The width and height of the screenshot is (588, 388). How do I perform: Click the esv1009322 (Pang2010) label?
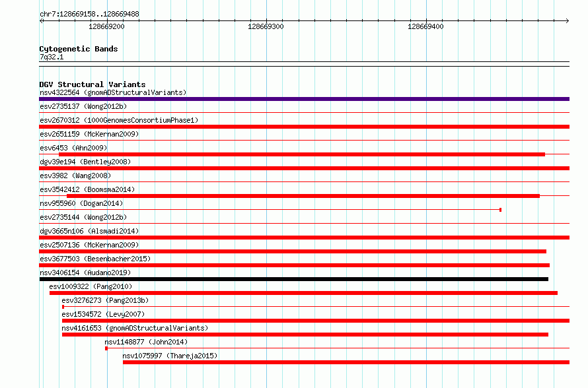[91, 286]
